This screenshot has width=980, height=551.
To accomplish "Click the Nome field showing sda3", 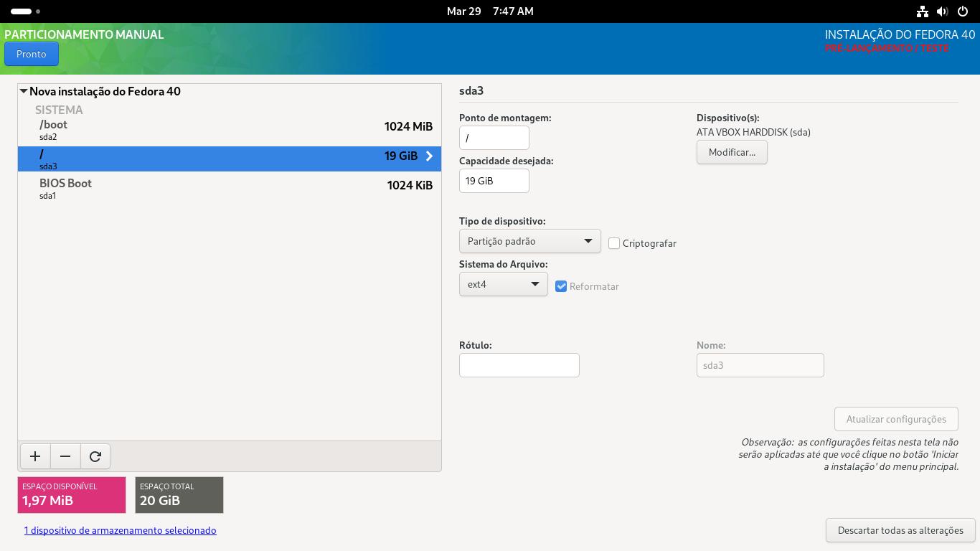I will coord(760,365).
